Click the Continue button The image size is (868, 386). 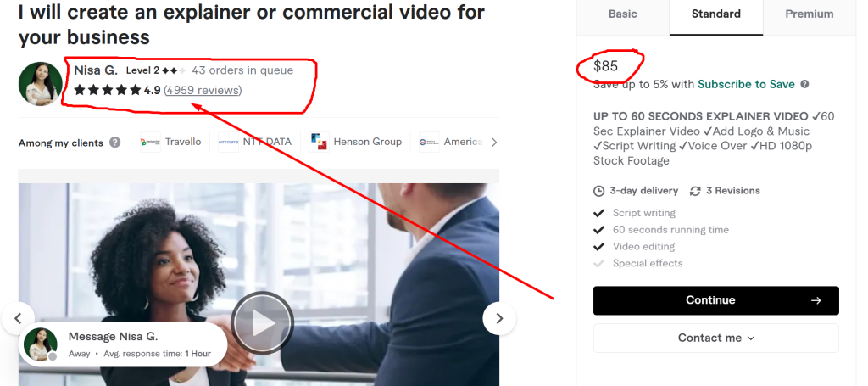click(x=715, y=300)
